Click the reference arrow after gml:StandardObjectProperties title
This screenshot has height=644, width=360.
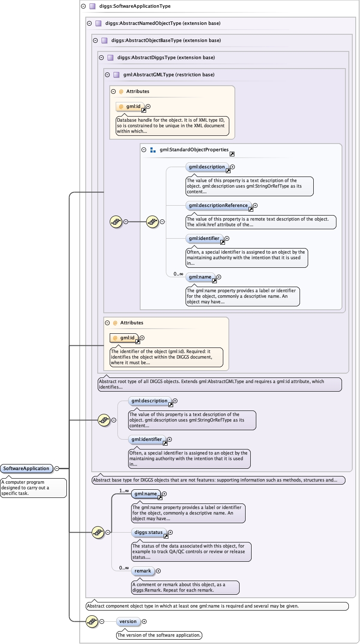tap(232, 154)
